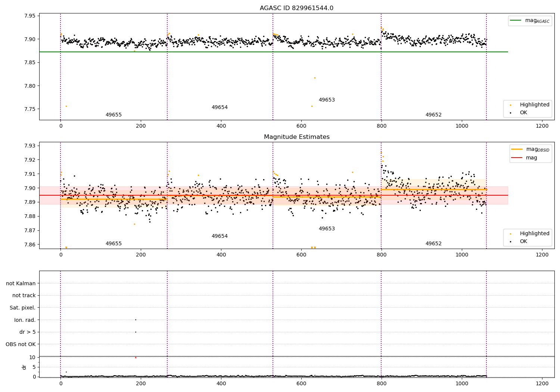Click the 7.75 y-axis tick label

click(29, 109)
